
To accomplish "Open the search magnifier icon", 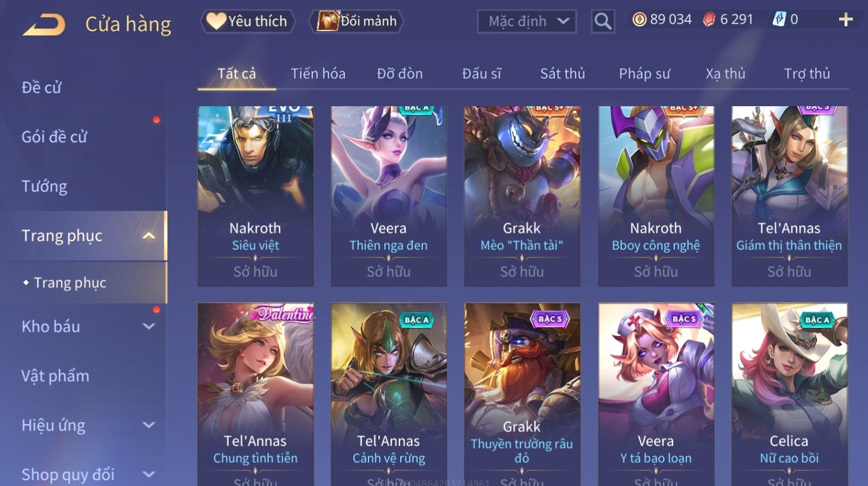I will pos(603,21).
